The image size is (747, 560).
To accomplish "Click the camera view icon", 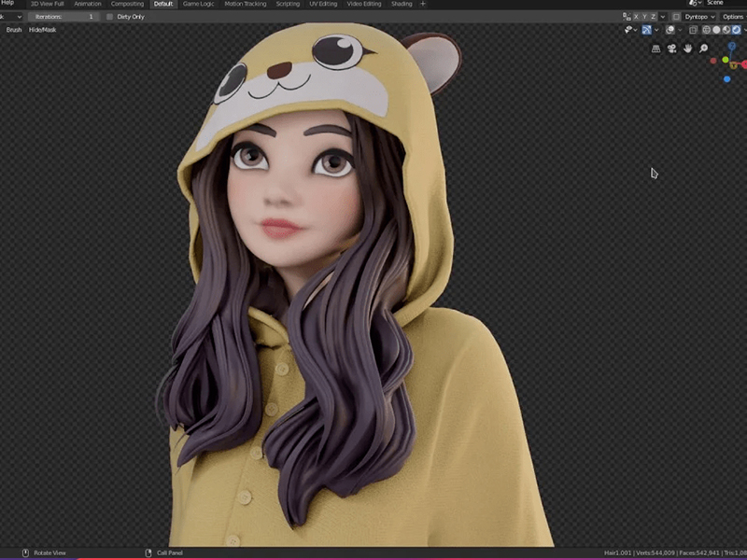I will coord(671,48).
